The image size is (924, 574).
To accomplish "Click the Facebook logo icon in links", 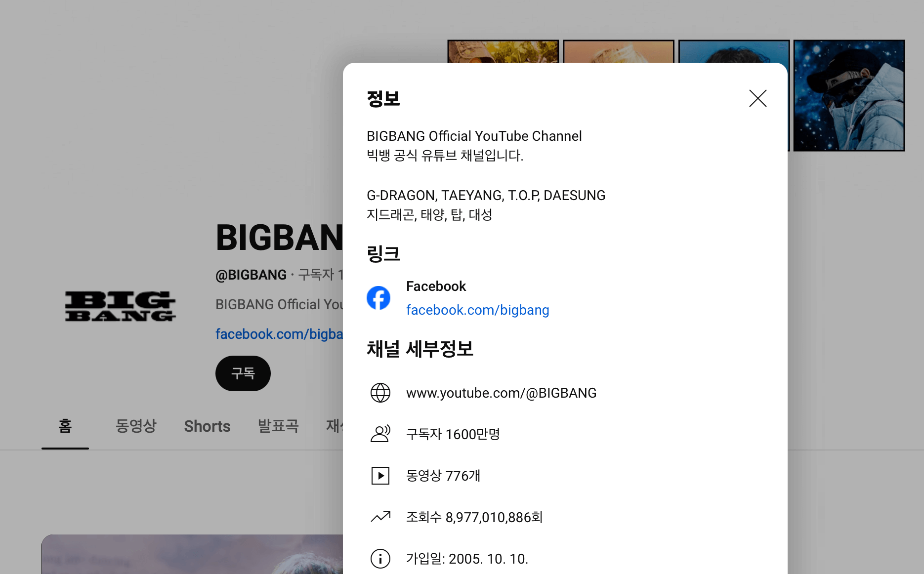I will [x=378, y=298].
